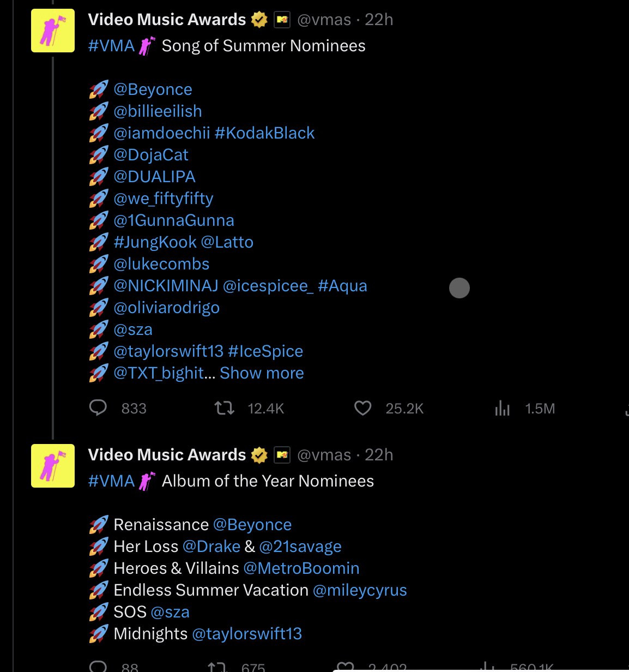Like the Song of Summer Nominees tweet
Screen dimensions: 629x672
(x=363, y=408)
